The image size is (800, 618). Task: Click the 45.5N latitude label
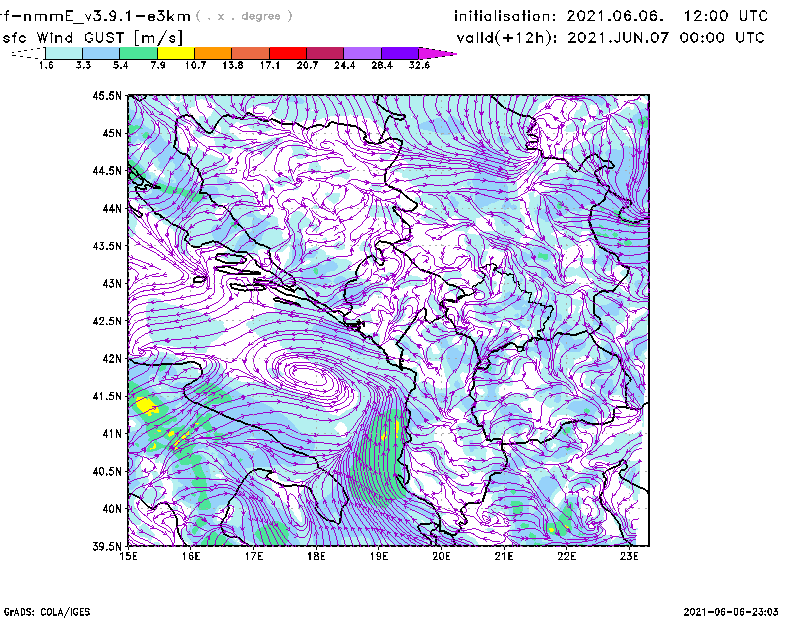point(107,95)
